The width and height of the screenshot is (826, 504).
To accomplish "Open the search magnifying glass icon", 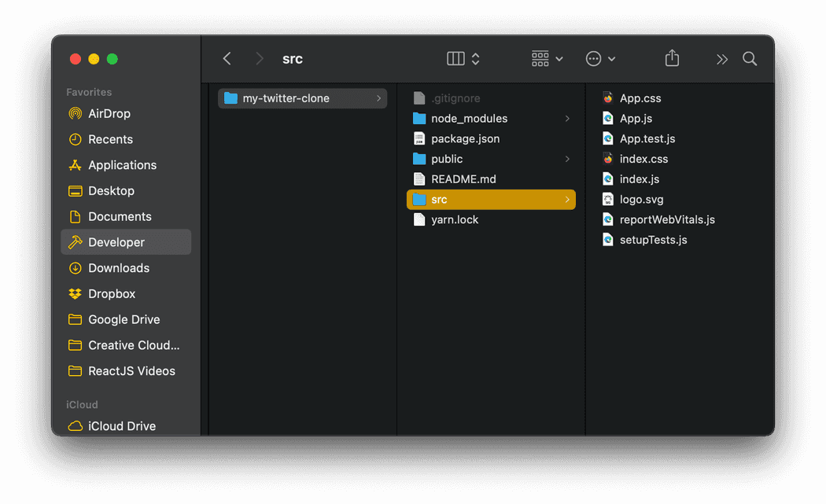I will click(749, 58).
